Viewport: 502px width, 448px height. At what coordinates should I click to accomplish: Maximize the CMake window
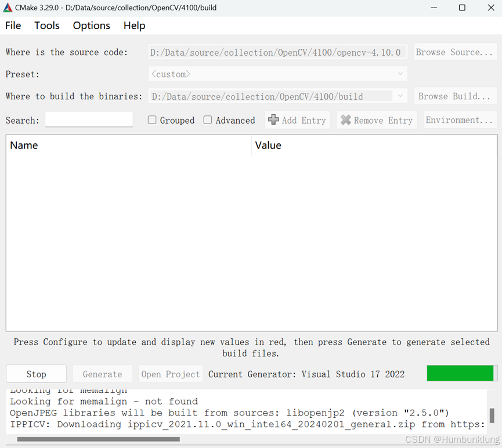pyautogui.click(x=462, y=8)
